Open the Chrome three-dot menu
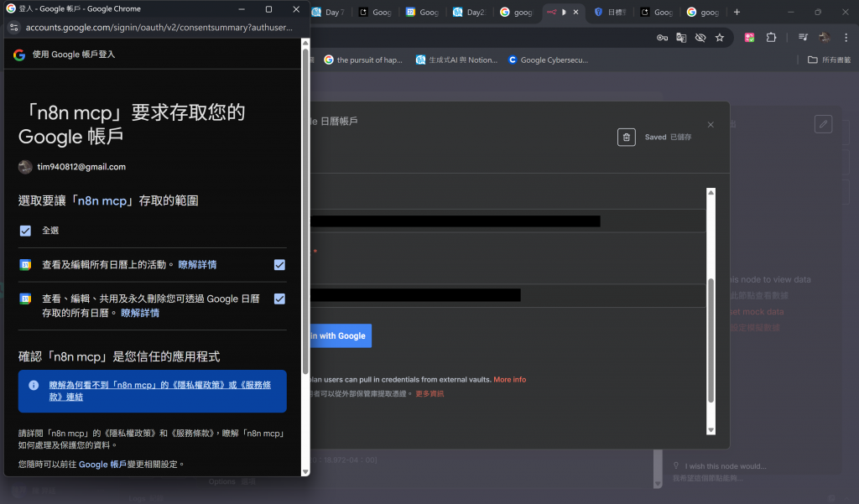This screenshot has width=859, height=504. coord(846,37)
